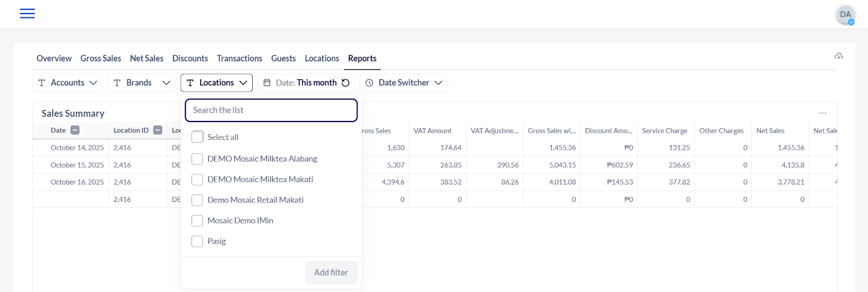Image resolution: width=868 pixels, height=292 pixels.
Task: Click the calendar icon in date filter
Action: (x=267, y=82)
